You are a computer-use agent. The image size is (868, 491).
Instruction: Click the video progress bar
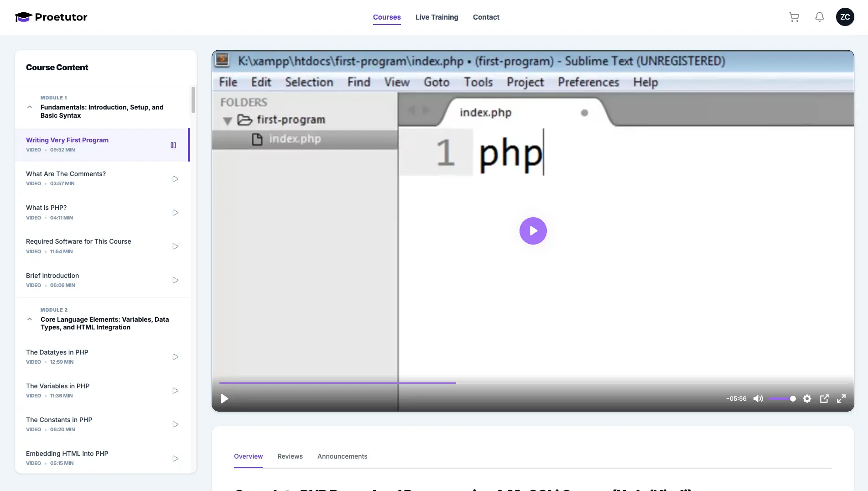(x=533, y=383)
